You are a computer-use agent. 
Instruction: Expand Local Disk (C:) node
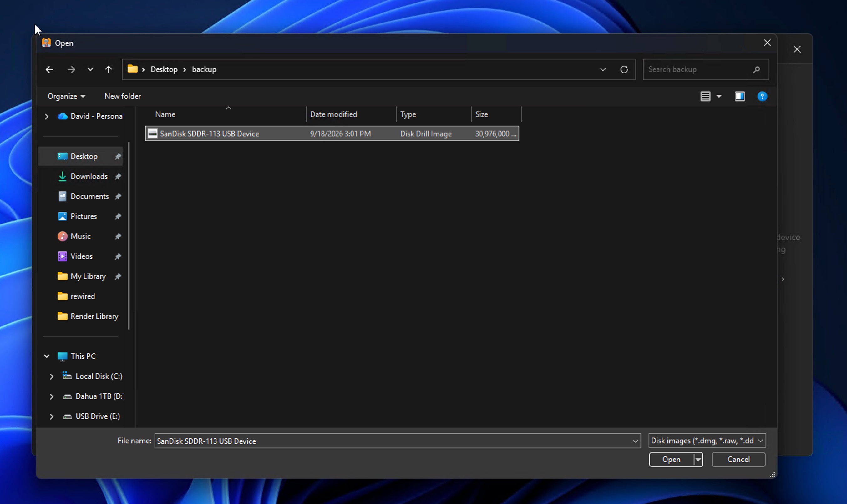pos(51,376)
